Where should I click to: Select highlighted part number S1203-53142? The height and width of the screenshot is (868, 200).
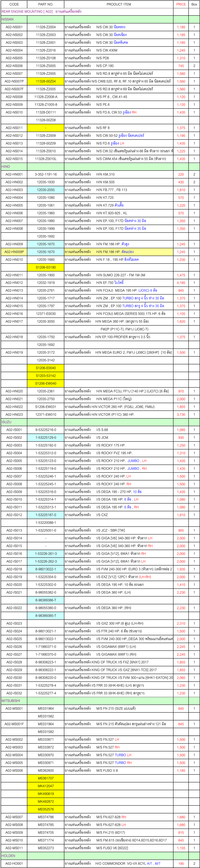click(x=46, y=376)
